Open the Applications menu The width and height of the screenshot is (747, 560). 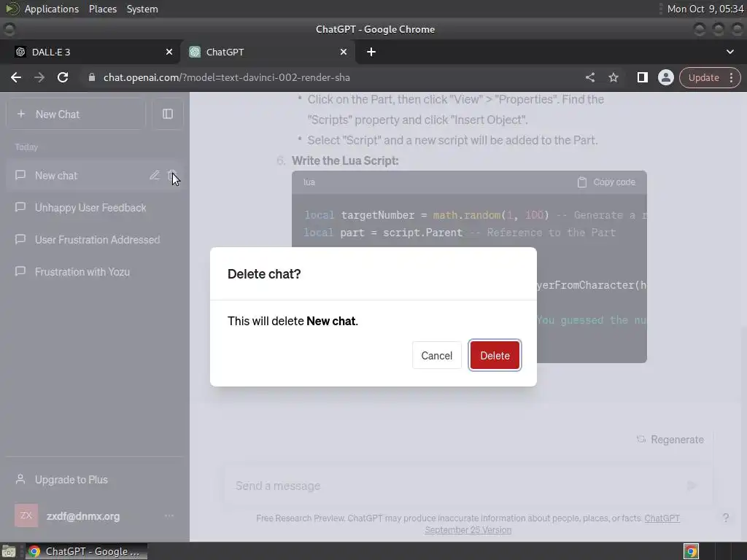52,9
